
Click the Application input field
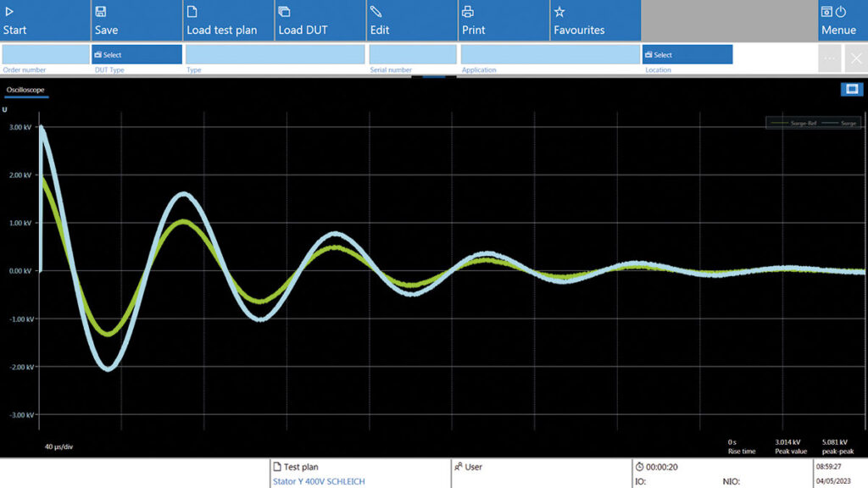tap(549, 54)
